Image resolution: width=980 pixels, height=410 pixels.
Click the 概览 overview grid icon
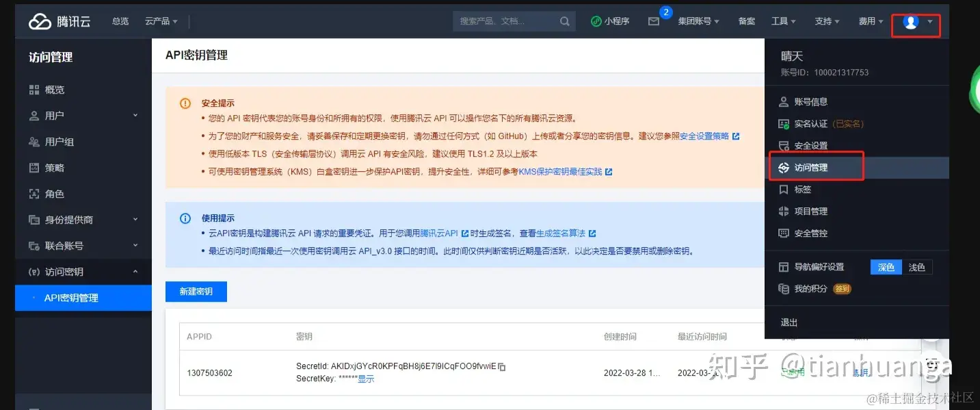pos(34,90)
